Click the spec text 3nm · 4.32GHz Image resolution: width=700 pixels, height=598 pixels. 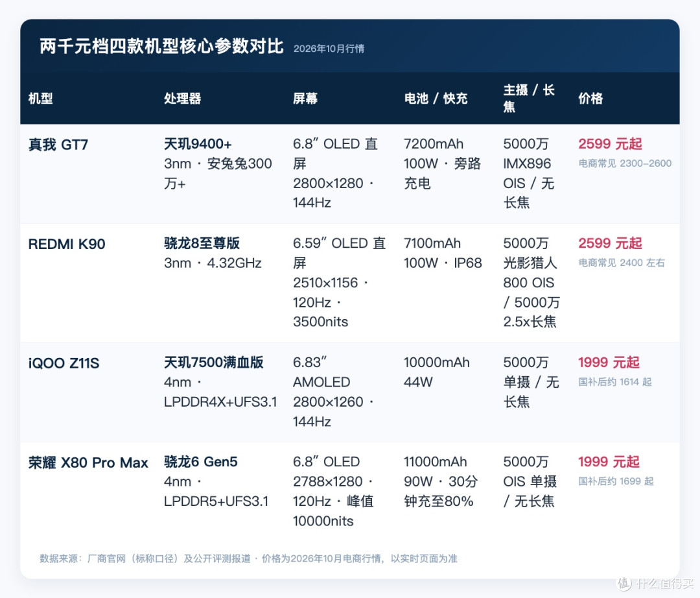[213, 263]
